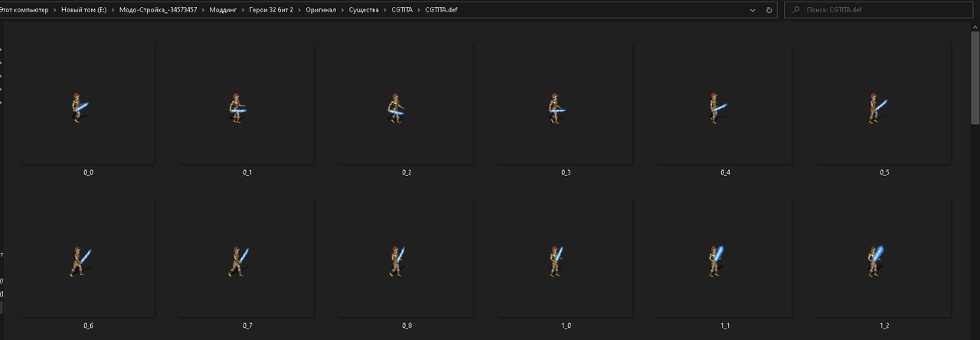Viewport: 980px width, 340px height.
Task: Navigate to 'Оригинал' breadcrumb folder
Action: point(320,10)
